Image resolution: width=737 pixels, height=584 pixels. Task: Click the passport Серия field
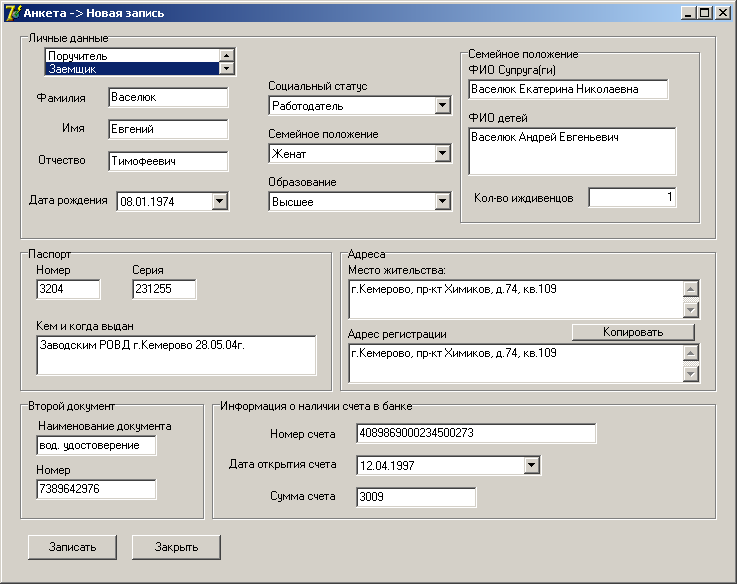click(x=164, y=289)
